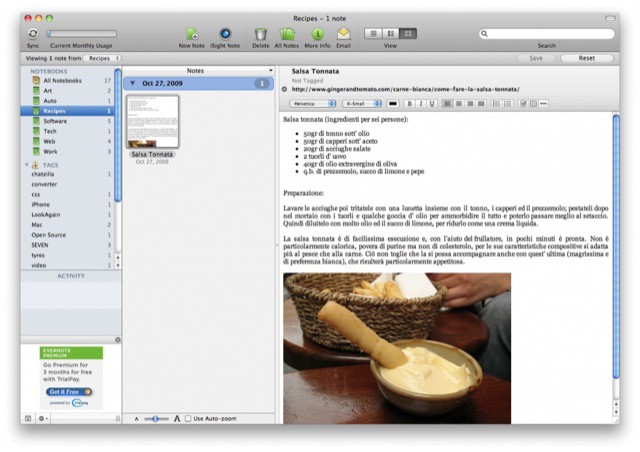Click the Auto notebook icon
640x452 pixels.
[36, 101]
